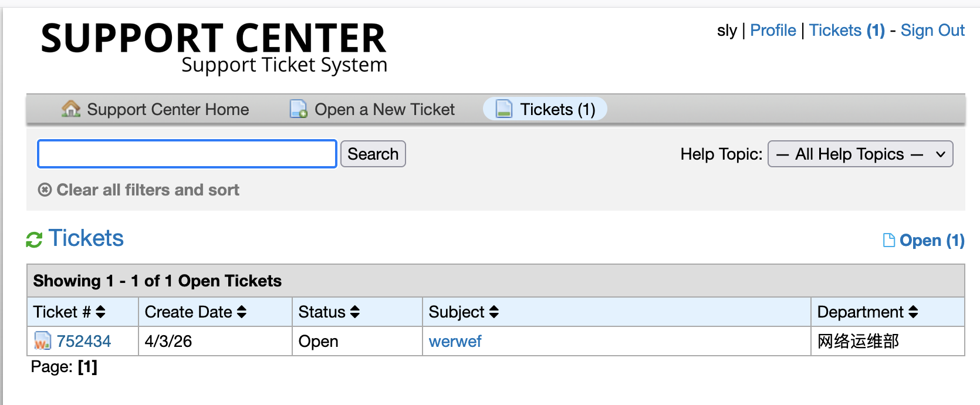980x405 pixels.
Task: Click the Open (1) page icon
Action: (x=889, y=240)
